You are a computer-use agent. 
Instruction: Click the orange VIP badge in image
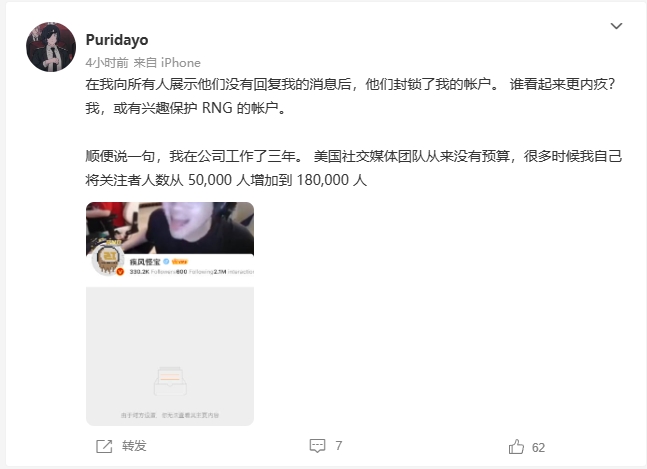point(179,262)
